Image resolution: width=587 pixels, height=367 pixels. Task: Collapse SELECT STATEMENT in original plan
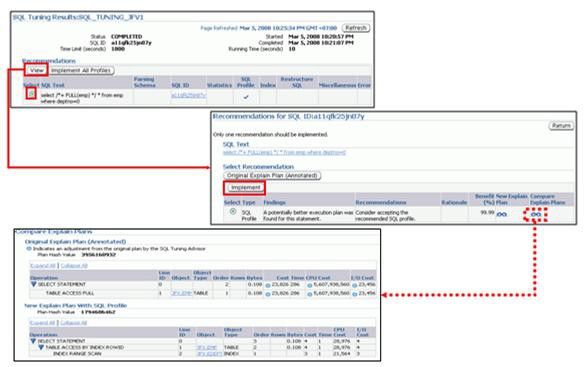33,285
